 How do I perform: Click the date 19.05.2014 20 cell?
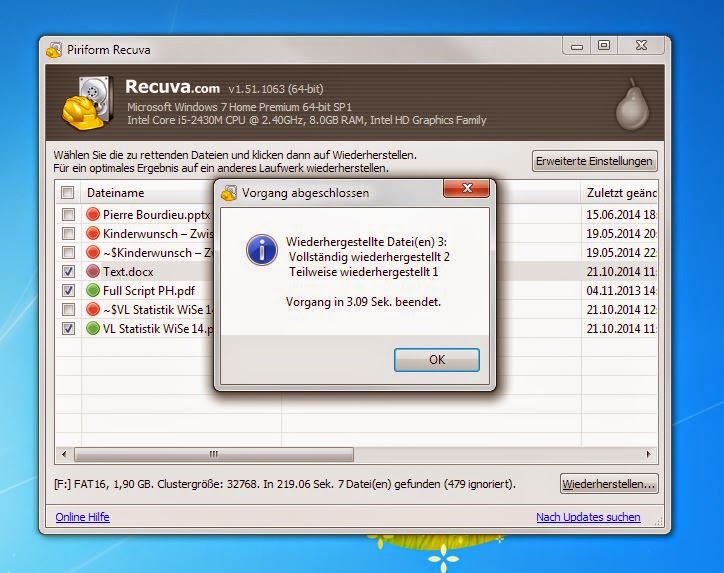[x=621, y=234]
